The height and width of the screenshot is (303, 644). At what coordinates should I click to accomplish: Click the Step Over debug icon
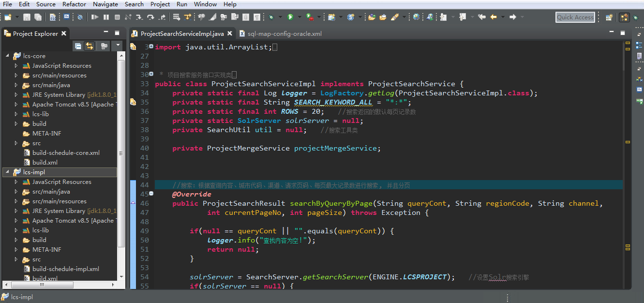(150, 17)
